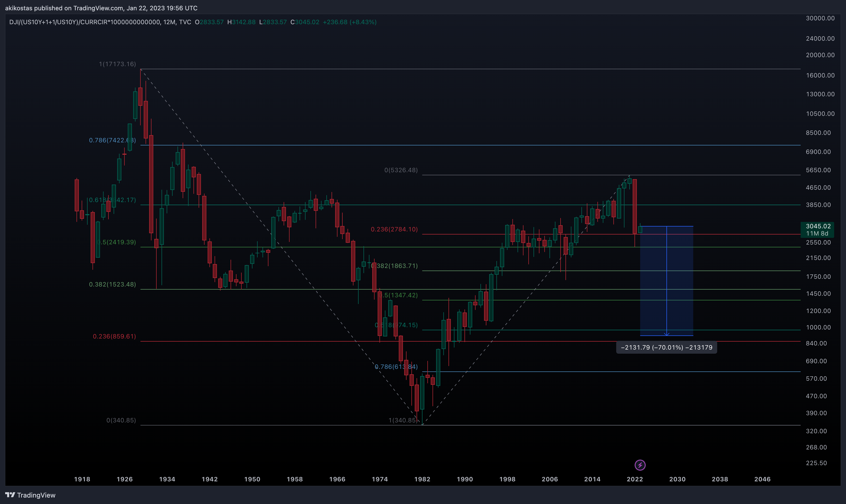The height and width of the screenshot is (504, 846).
Task: Click the open value O2833.57
Action: pyautogui.click(x=209, y=22)
